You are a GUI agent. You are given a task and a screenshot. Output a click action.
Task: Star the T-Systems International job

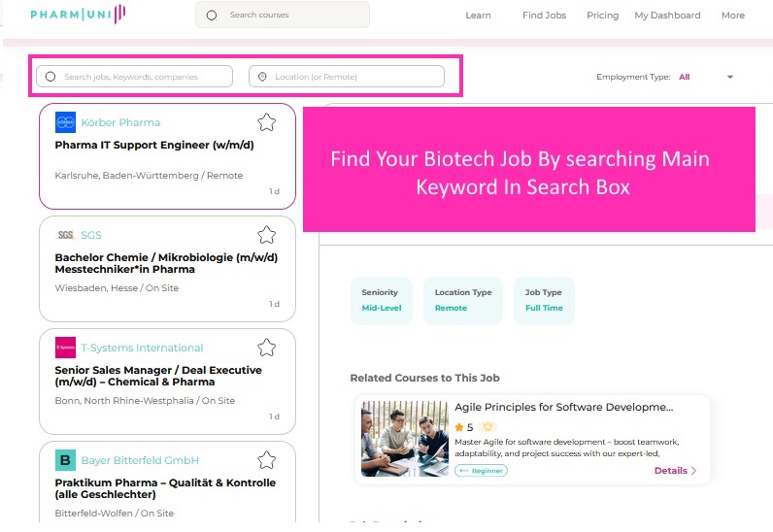[x=267, y=348]
